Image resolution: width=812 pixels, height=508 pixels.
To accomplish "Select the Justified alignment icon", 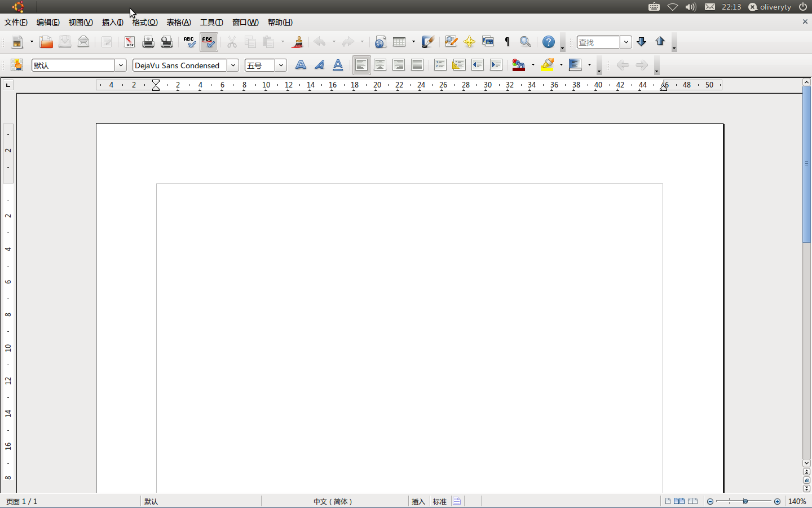I will (x=417, y=65).
